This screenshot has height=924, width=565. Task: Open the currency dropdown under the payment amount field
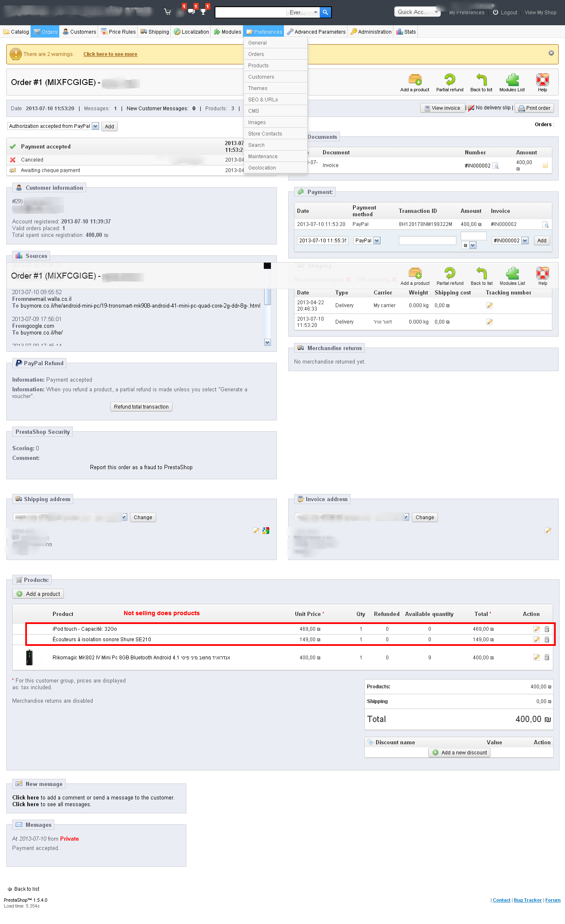point(469,245)
